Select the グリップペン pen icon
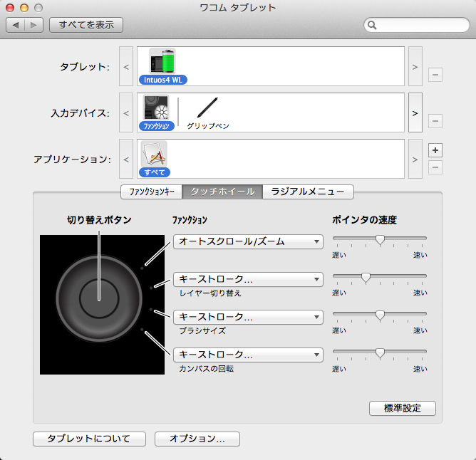This screenshot has width=476, height=460. click(207, 109)
